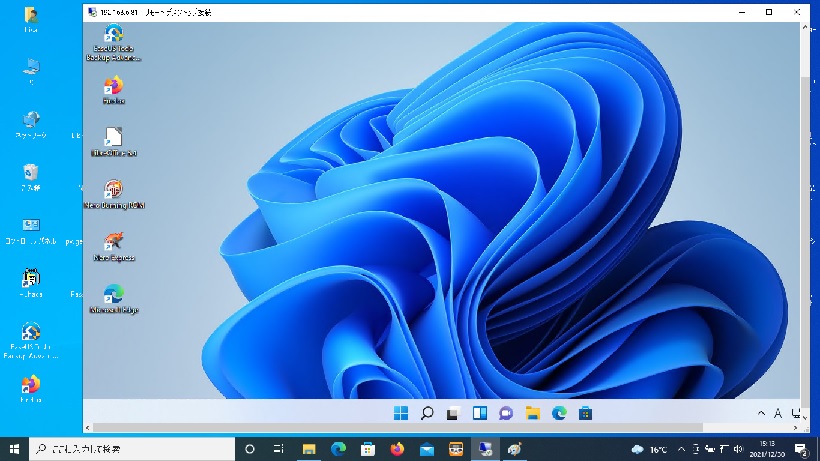Open the weather 16°C taskbar widget
820x461 pixels.
(651, 449)
